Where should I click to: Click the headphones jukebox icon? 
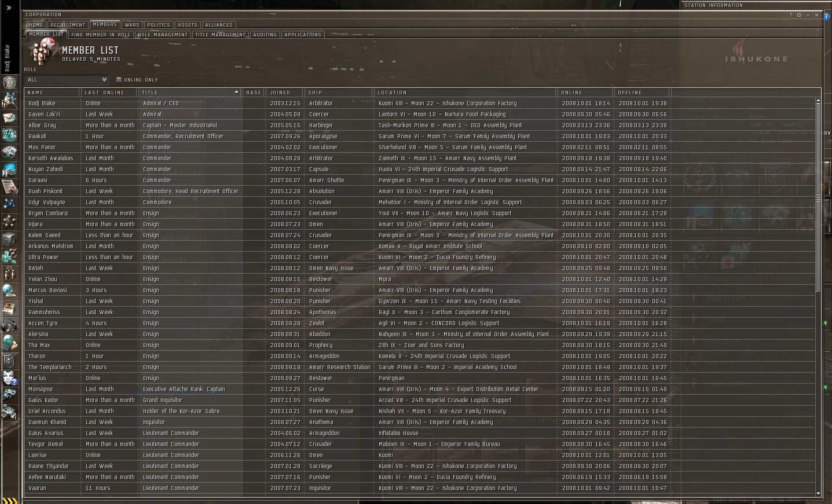coord(10,326)
